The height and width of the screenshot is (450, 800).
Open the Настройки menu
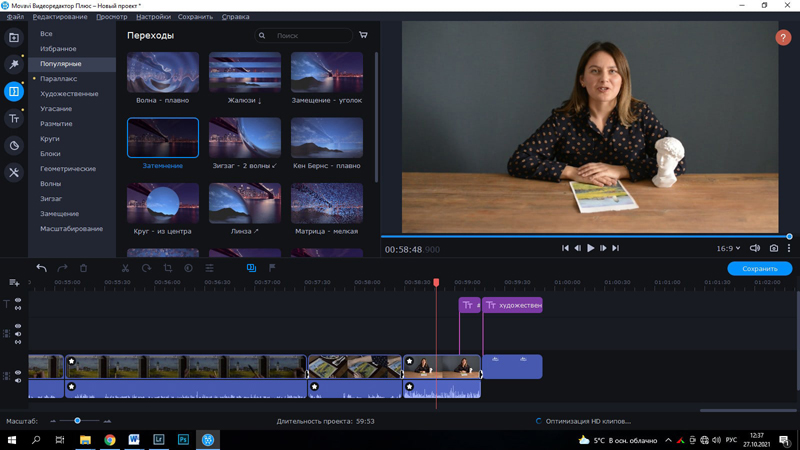point(152,17)
